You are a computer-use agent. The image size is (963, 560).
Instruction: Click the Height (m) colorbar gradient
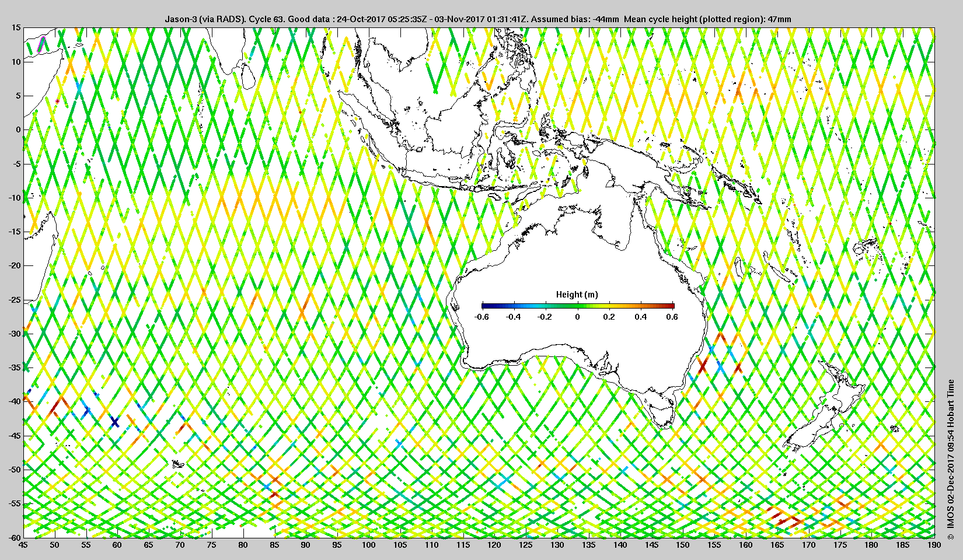pyautogui.click(x=578, y=305)
